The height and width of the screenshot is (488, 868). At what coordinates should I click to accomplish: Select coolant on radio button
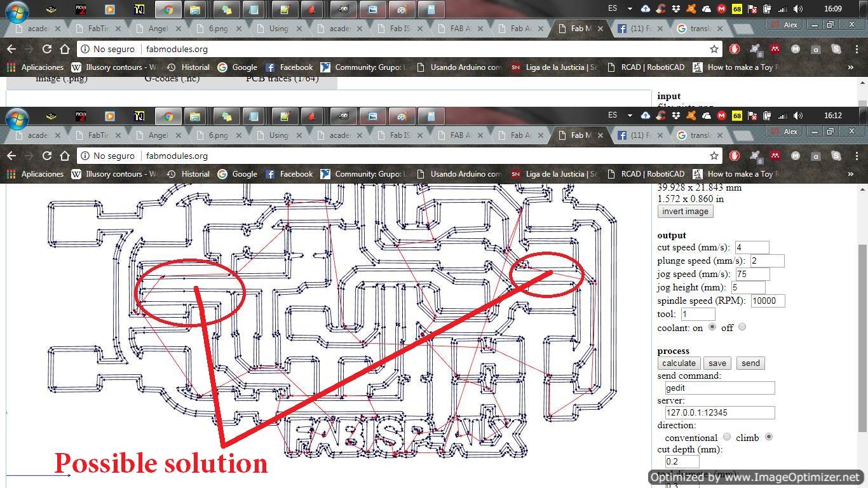[x=712, y=327]
